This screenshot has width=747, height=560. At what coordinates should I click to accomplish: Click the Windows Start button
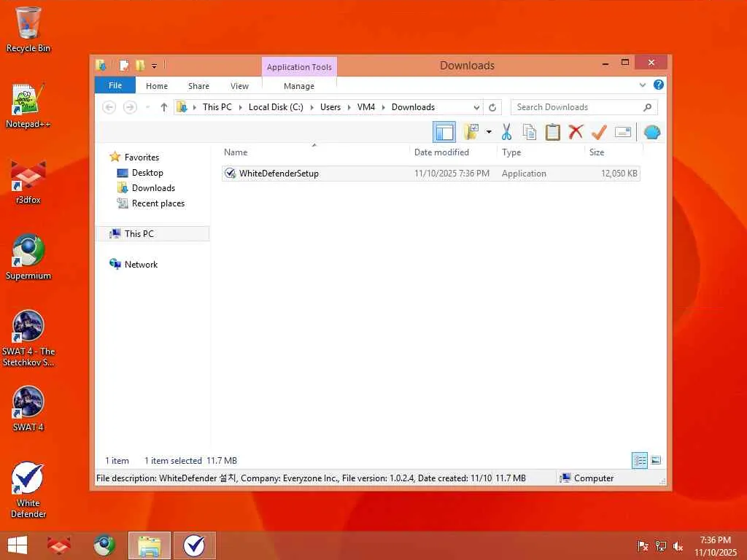[18, 545]
